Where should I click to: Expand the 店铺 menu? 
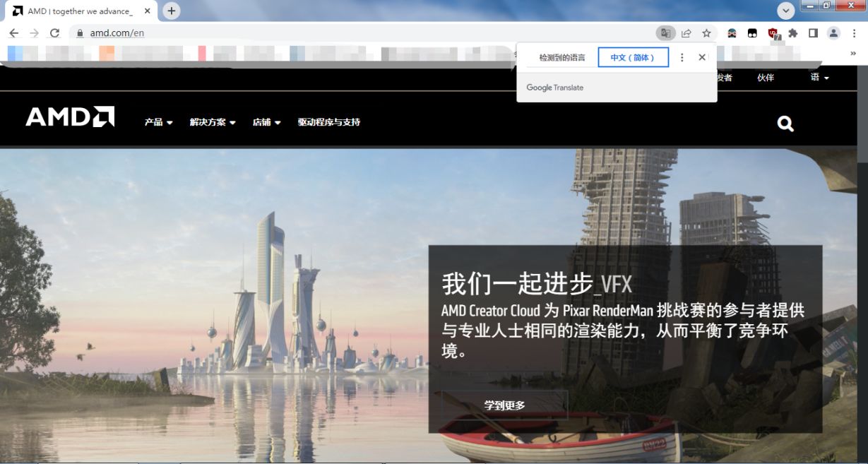click(x=266, y=122)
